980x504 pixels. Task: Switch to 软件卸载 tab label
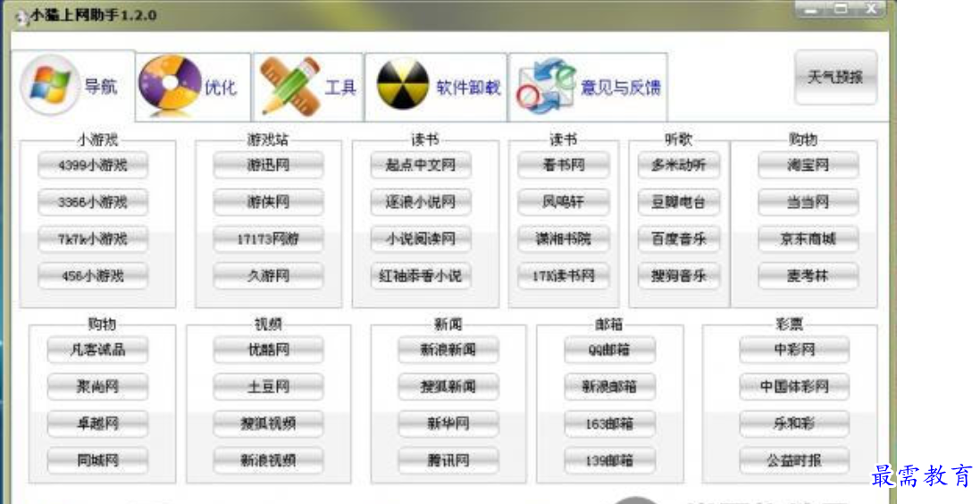[x=468, y=87]
